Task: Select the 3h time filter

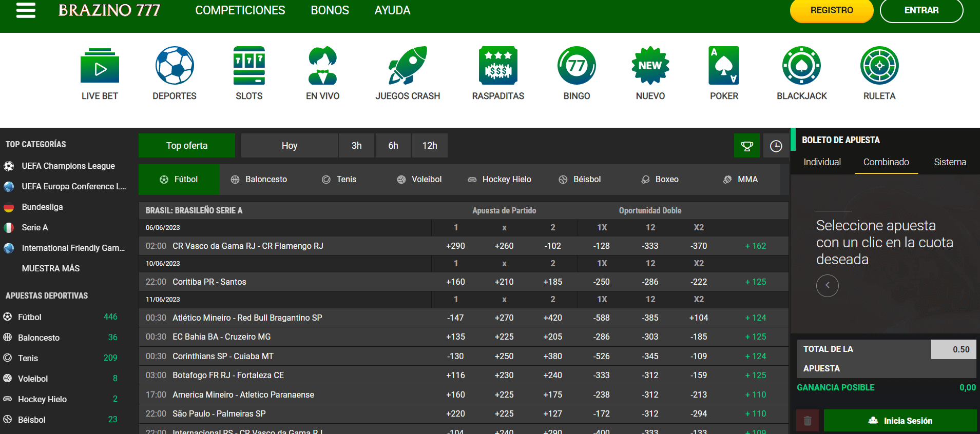Action: (357, 146)
